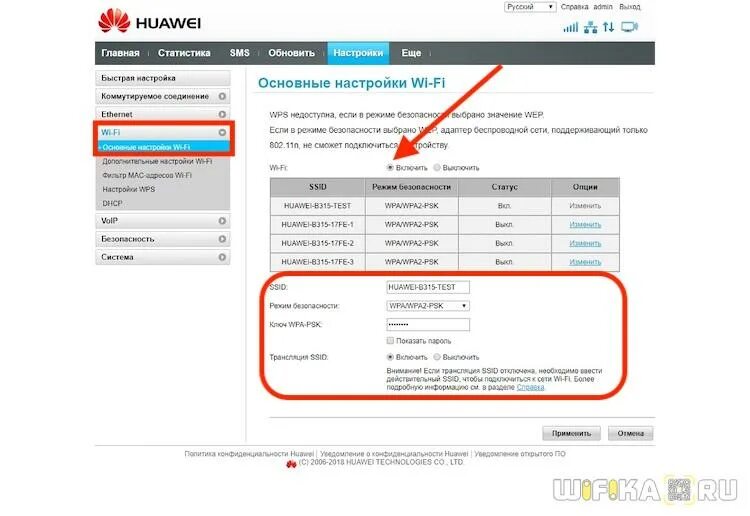Click the Wi-Fi devices monitor icon
This screenshot has width=750, height=516.
click(629, 27)
